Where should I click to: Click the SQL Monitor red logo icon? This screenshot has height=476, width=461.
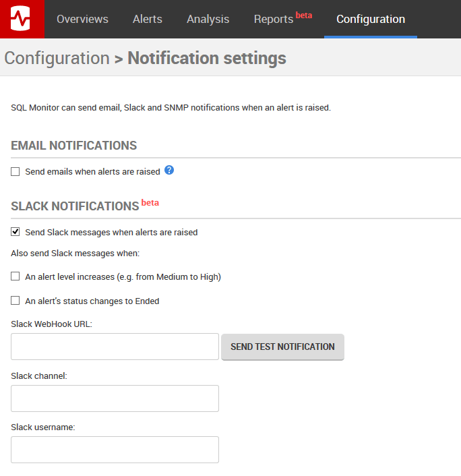coord(22,19)
